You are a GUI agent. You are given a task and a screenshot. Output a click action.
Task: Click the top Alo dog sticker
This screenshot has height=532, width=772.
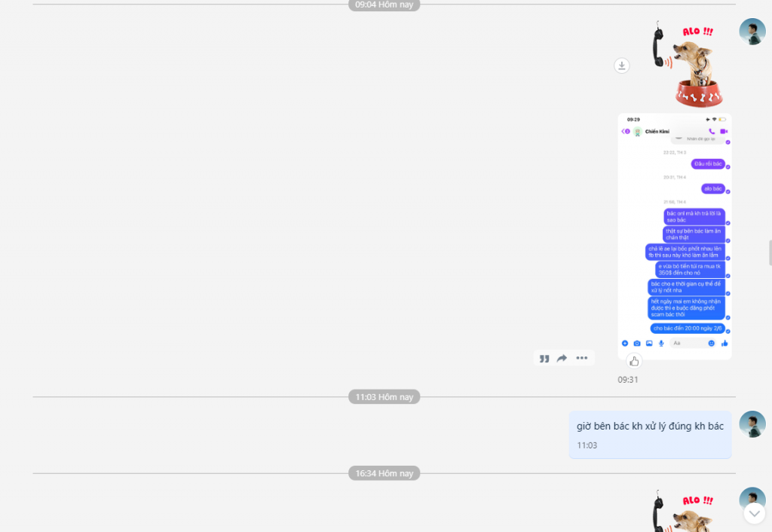point(682,64)
